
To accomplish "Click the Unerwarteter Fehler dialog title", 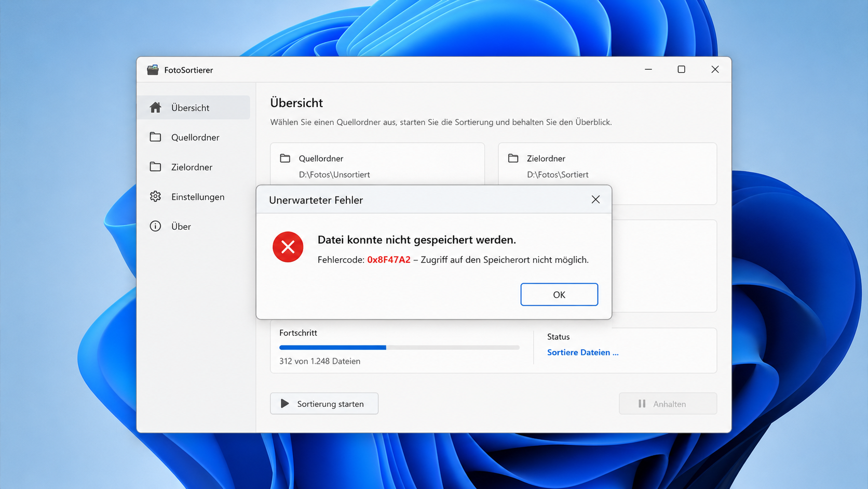I will pyautogui.click(x=316, y=200).
